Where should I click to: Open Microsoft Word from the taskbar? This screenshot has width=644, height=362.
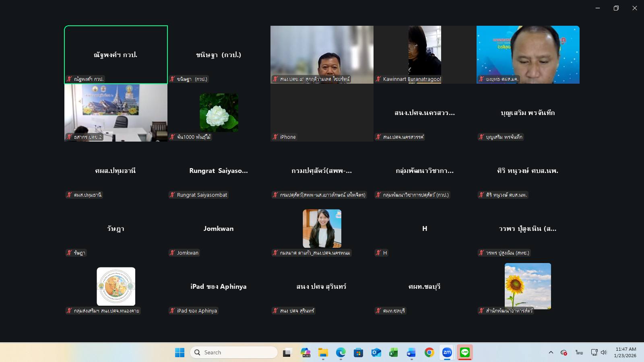pyautogui.click(x=411, y=353)
